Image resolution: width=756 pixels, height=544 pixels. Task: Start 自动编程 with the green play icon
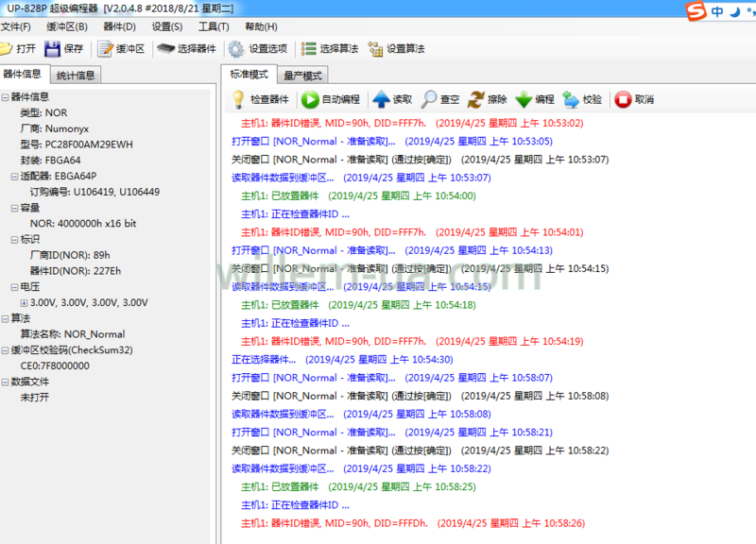310,100
